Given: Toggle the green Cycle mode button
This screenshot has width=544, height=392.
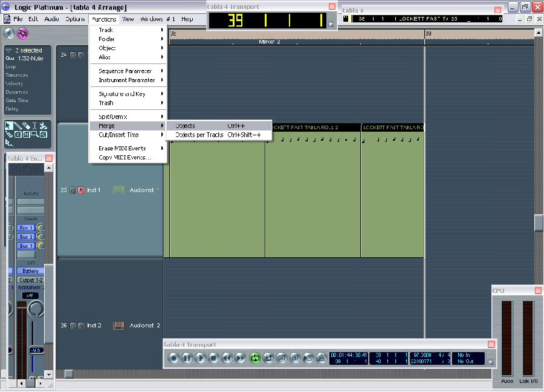Looking at the screenshot, I should (254, 358).
